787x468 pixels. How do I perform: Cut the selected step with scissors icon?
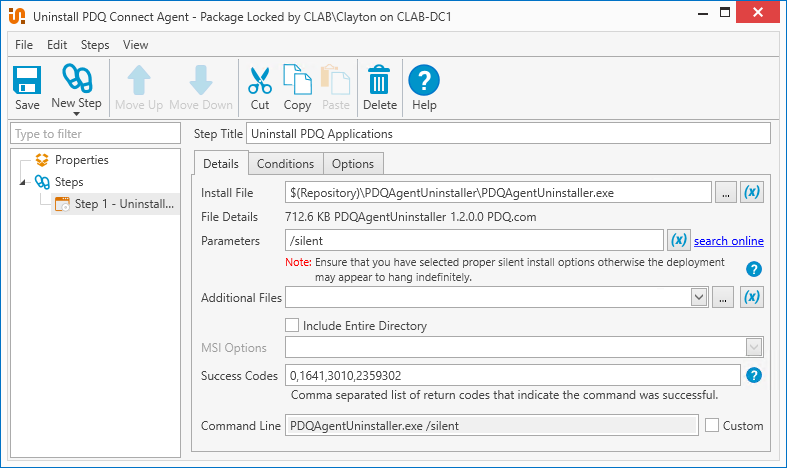[260, 80]
